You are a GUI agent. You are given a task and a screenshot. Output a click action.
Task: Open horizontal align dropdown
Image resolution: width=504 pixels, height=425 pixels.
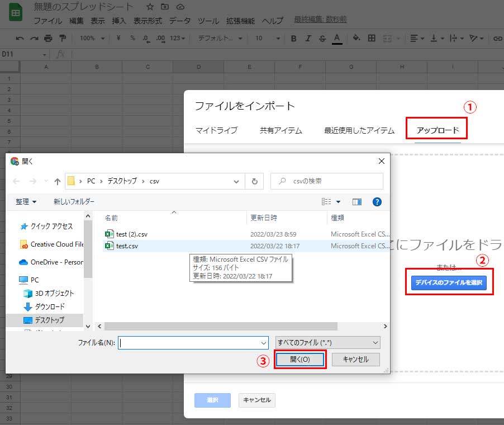[x=417, y=38]
